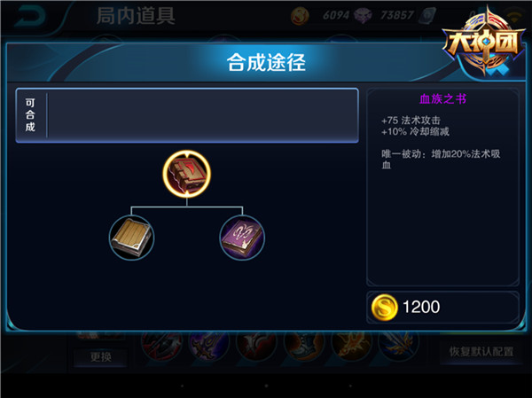This screenshot has height=398, width=532.
Task: Tap the 恢复默认配置 button
Action: (481, 352)
